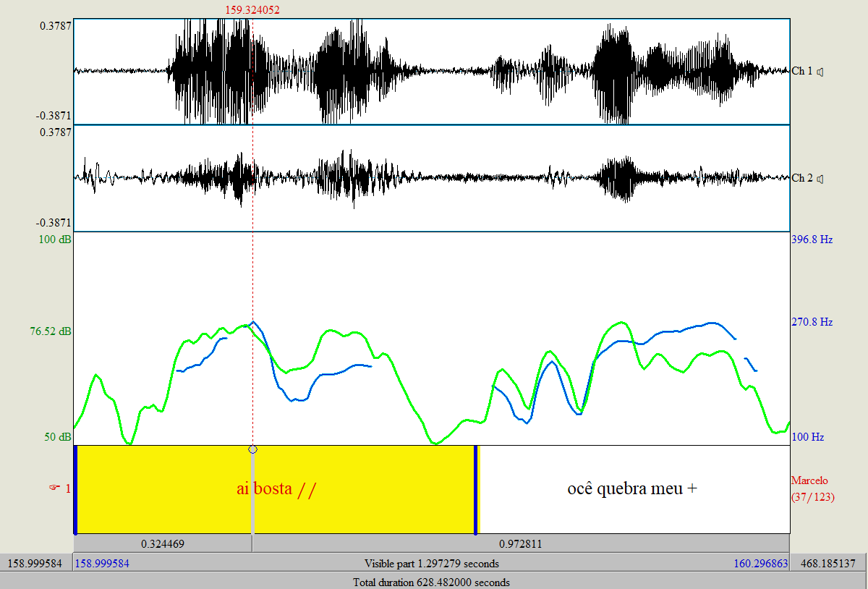868x589 pixels.
Task: Click the 'Ch 1' channel label
Action: click(802, 71)
